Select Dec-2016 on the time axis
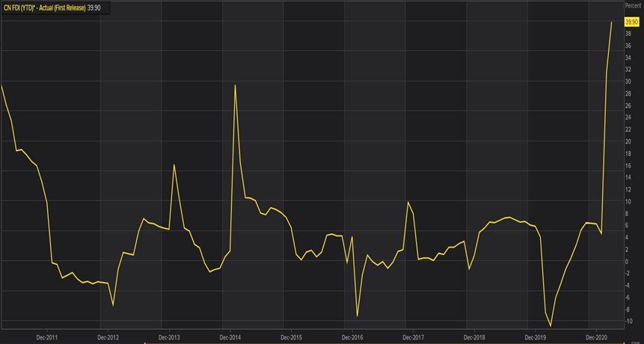This screenshot has width=644, height=344. (352, 337)
